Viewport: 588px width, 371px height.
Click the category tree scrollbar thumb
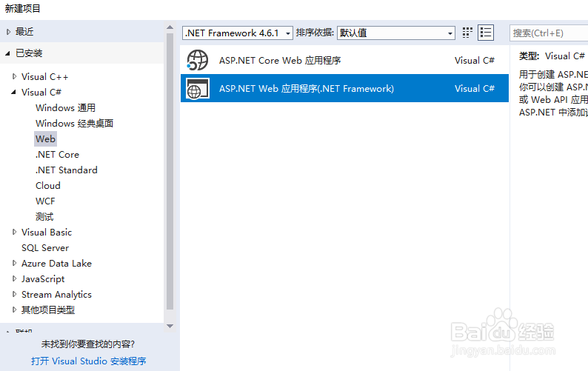coord(170,172)
